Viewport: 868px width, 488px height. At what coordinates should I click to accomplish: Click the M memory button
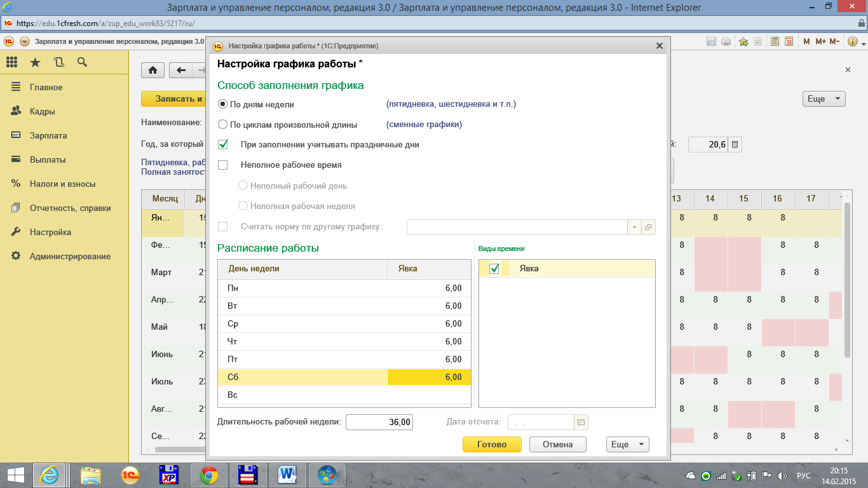pyautogui.click(x=806, y=41)
